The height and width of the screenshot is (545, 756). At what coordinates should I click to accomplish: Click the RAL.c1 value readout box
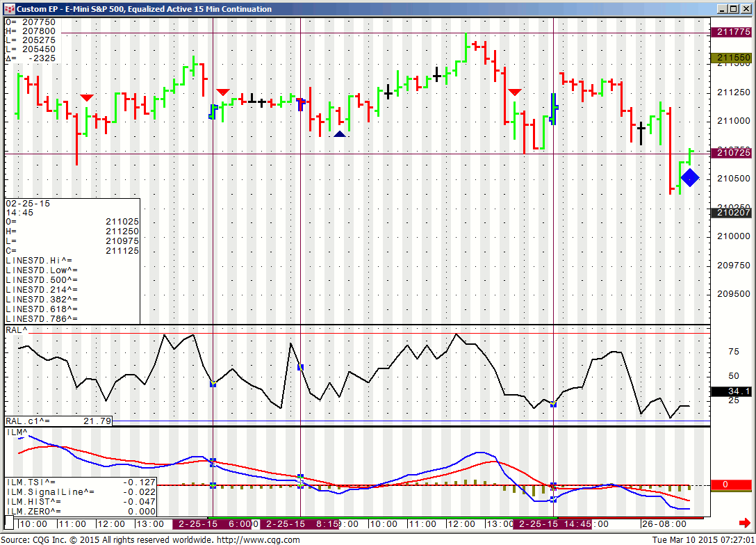(x=58, y=421)
